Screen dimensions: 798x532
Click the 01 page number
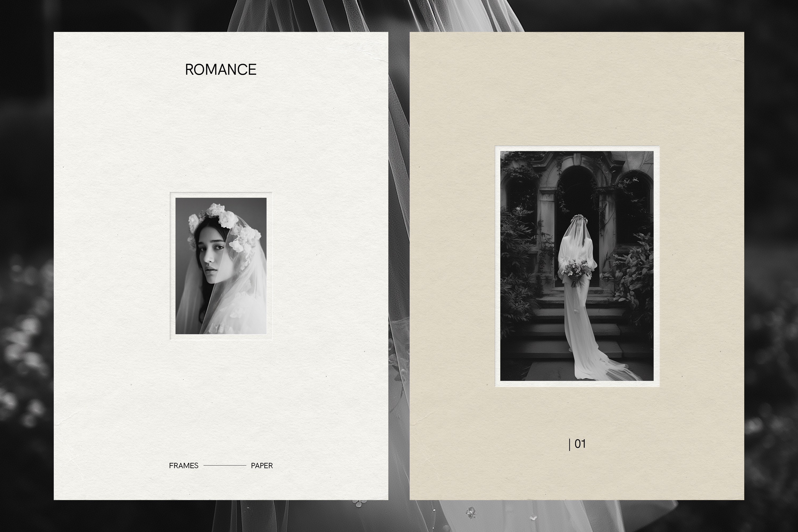(x=580, y=444)
